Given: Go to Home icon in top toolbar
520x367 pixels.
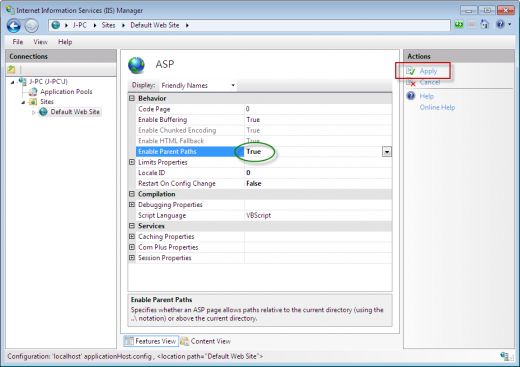Looking at the screenshot, I should [484, 24].
